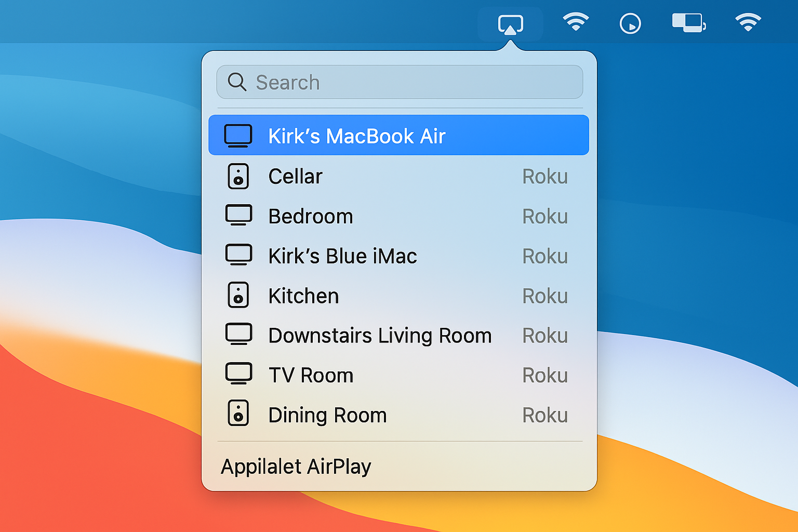Click the display icon beside Bedroom
798x532 pixels.
tap(238, 216)
